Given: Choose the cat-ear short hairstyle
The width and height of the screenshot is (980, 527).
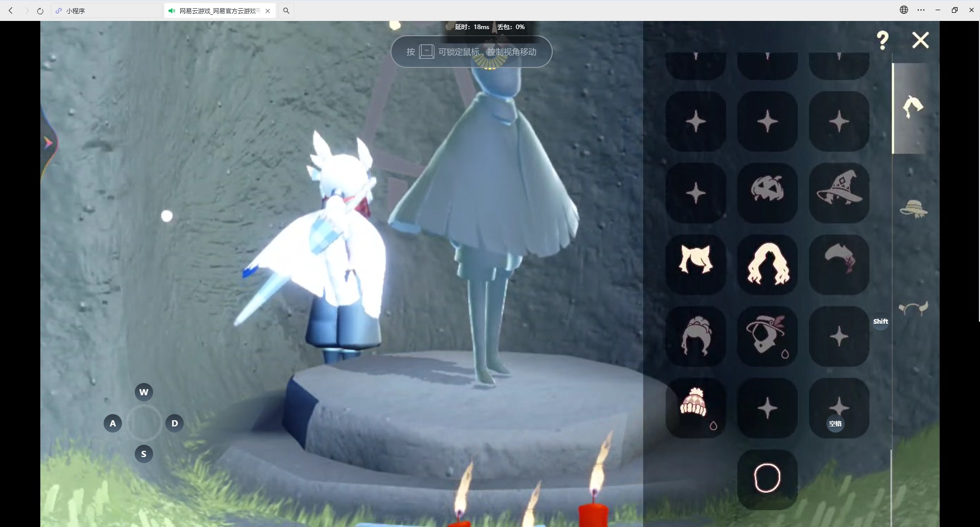Looking at the screenshot, I should click(696, 265).
